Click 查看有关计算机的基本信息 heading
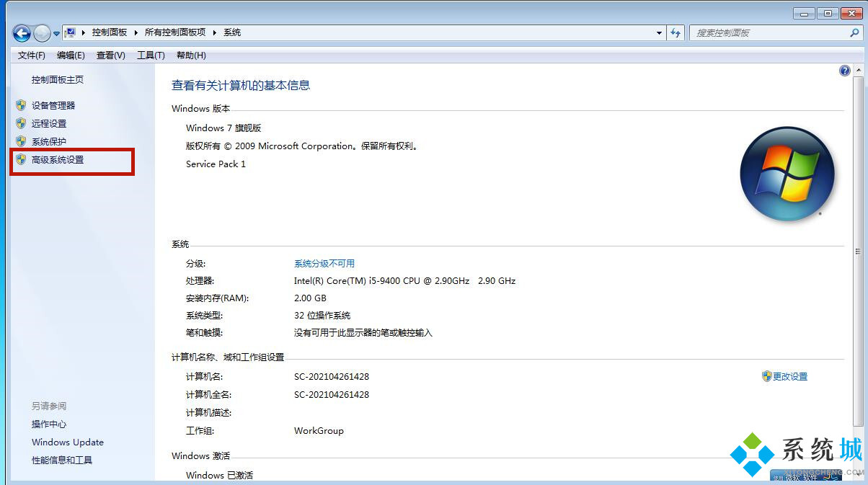Image resolution: width=868 pixels, height=485 pixels. [241, 85]
